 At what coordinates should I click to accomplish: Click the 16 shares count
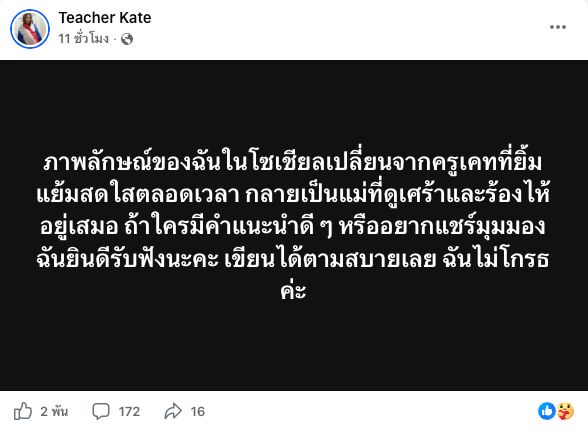[198, 412]
